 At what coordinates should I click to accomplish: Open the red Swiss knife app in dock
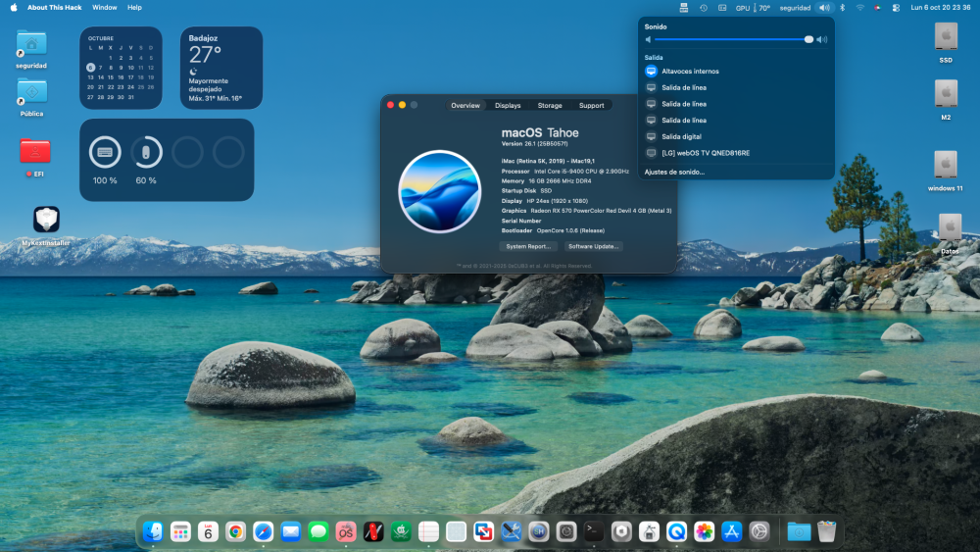coord(373,532)
